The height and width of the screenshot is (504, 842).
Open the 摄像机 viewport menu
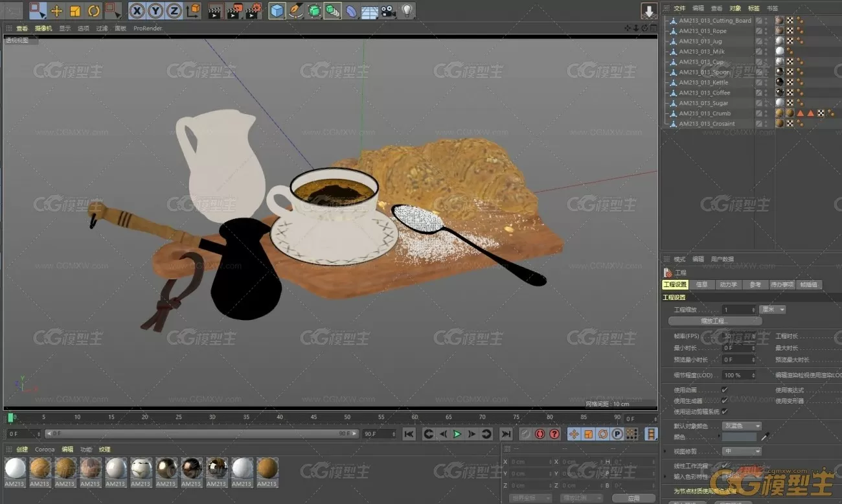pyautogui.click(x=44, y=29)
